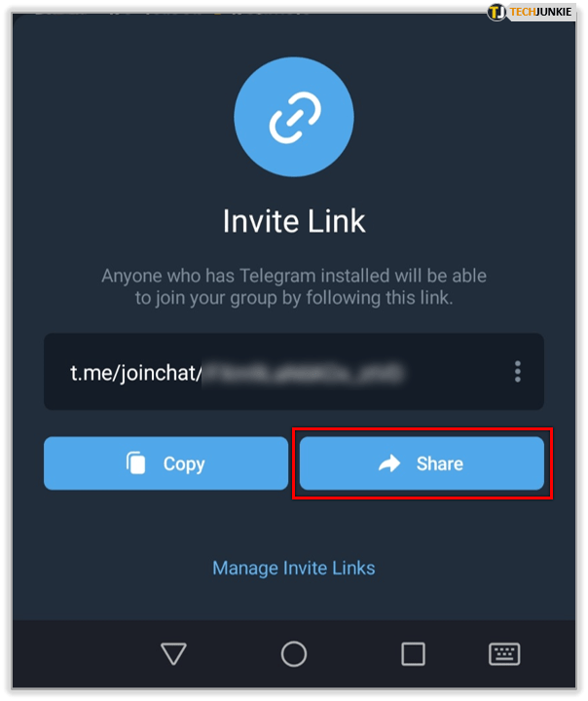Open the three-dot menu beside the link
This screenshot has width=588, height=701.
(x=517, y=372)
